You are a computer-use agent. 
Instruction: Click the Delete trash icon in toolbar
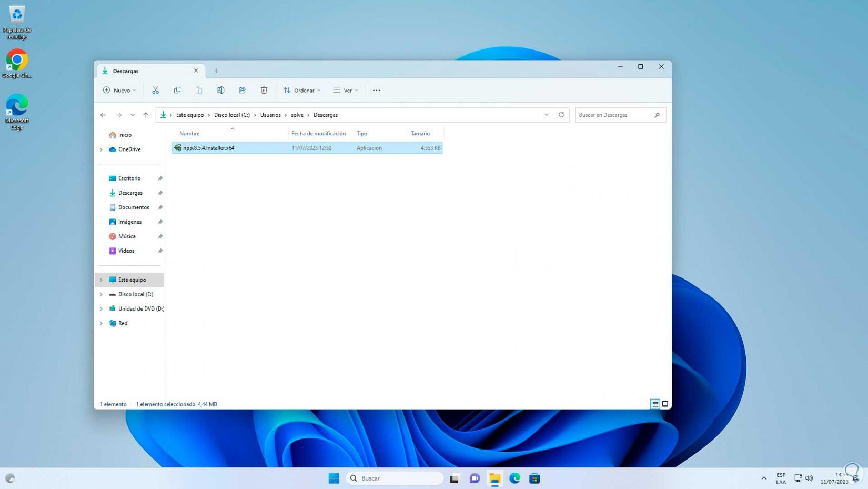[264, 91]
